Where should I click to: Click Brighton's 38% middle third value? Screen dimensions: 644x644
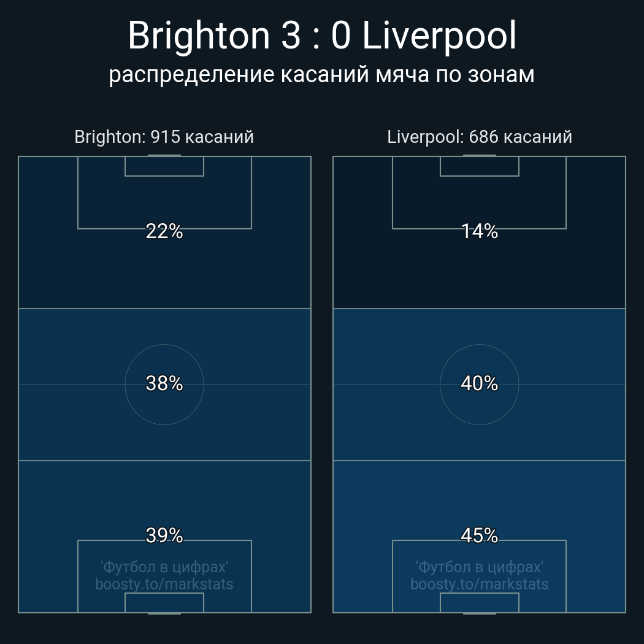(x=164, y=383)
